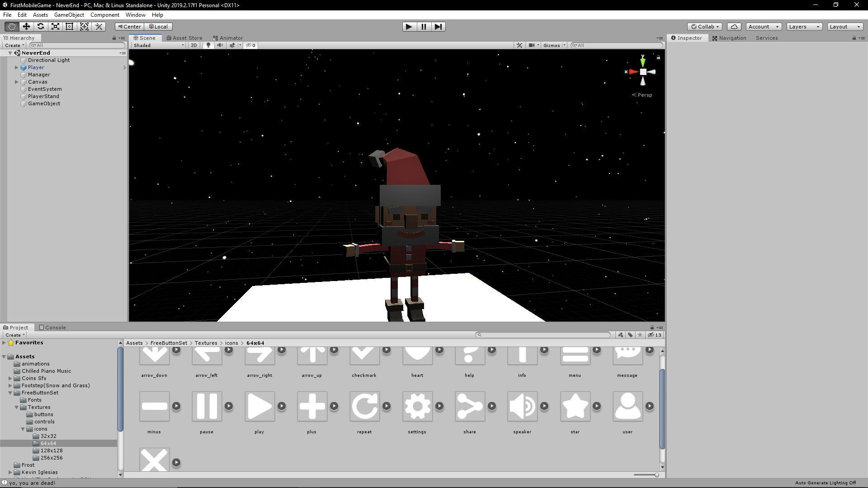Toggle Local handle rotation
868x488 pixels.
pyautogui.click(x=159, y=27)
